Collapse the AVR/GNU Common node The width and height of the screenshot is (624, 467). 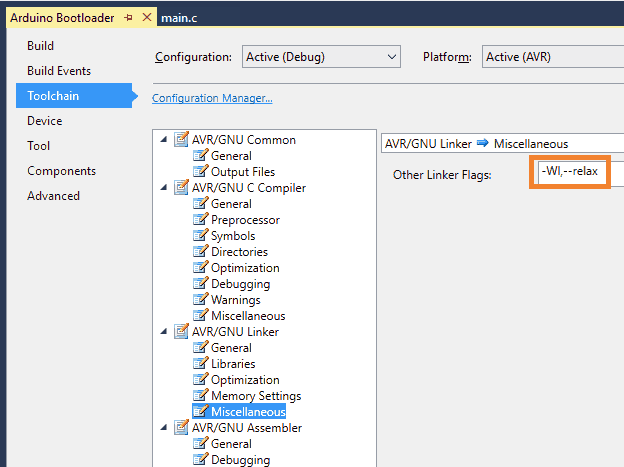(x=164, y=140)
